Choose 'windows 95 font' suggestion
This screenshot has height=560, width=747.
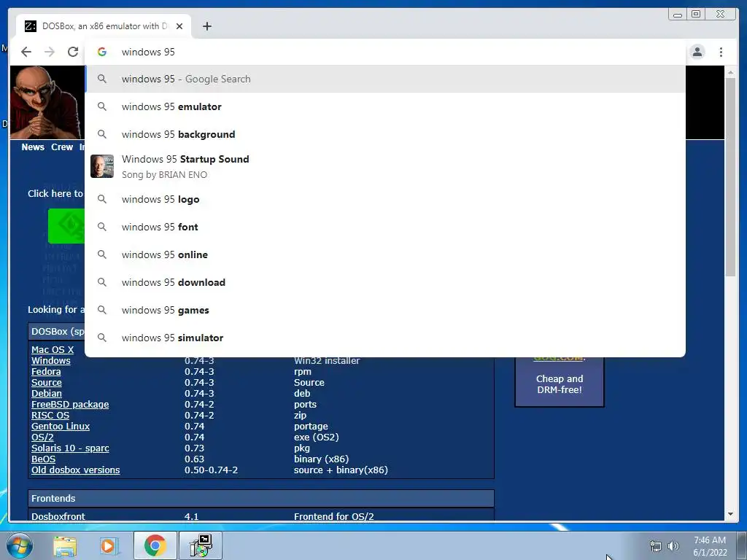coord(385,227)
